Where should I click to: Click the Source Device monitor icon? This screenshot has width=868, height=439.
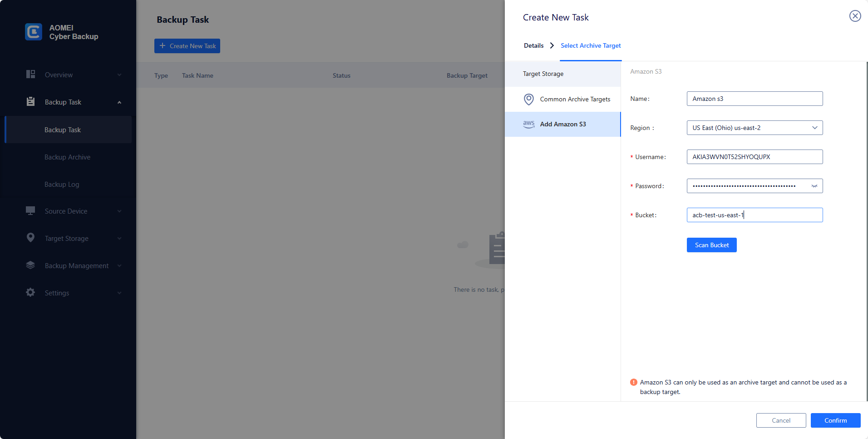pyautogui.click(x=30, y=210)
